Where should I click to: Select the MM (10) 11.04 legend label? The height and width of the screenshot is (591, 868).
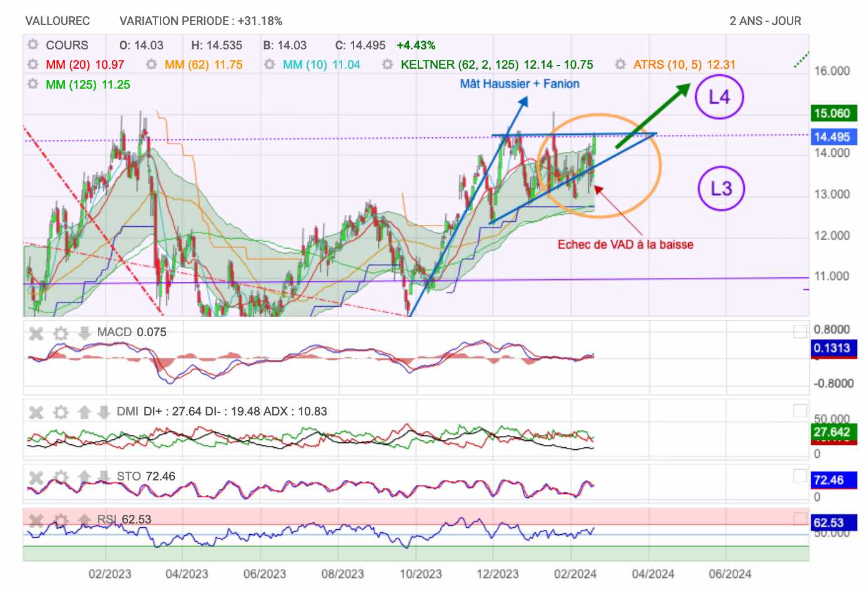coord(322,64)
